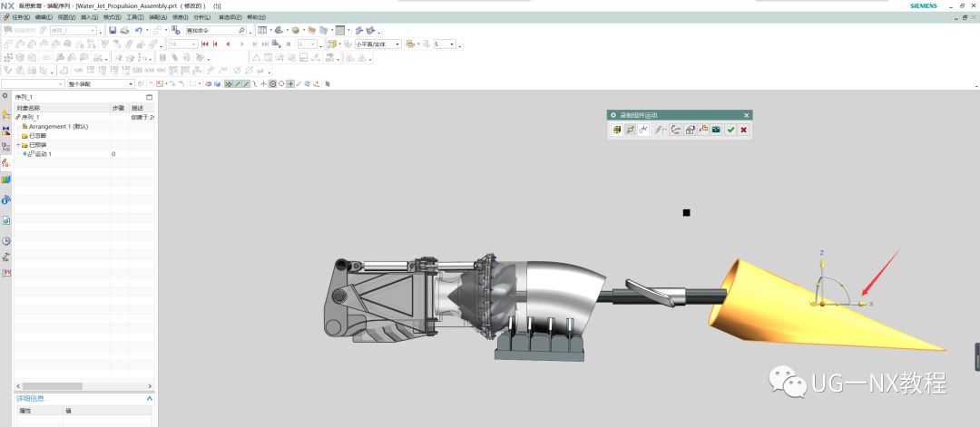Screen dimensions: 980x427
Task: Open the entire assembly selection scope dropdown
Action: (132, 83)
